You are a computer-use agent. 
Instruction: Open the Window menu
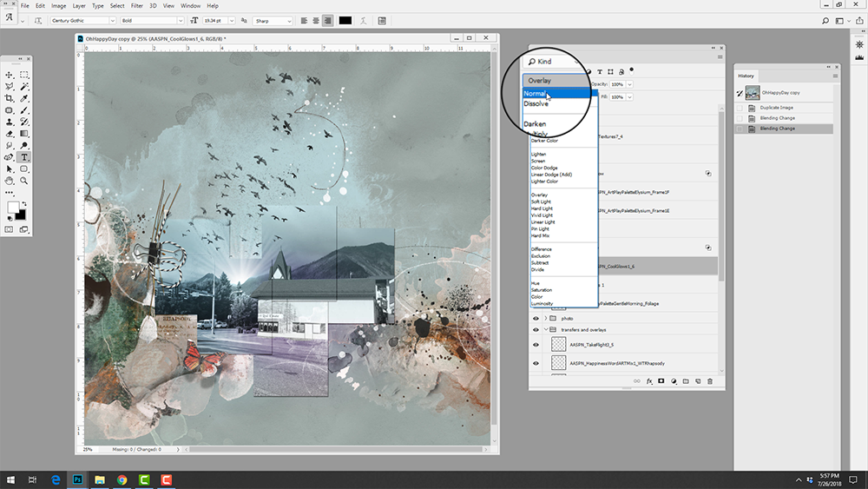190,5
